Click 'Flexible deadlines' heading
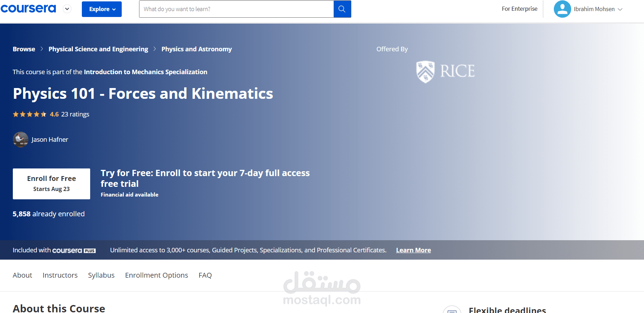 pyautogui.click(x=507, y=310)
